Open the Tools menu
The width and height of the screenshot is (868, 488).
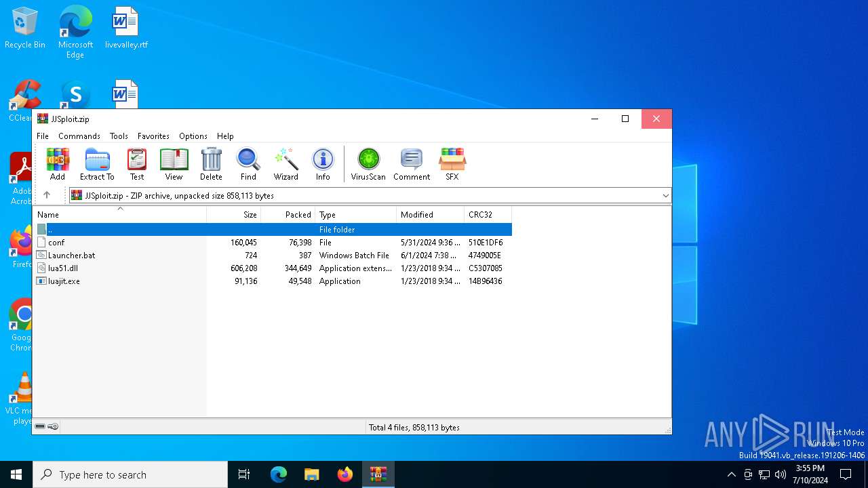[119, 136]
